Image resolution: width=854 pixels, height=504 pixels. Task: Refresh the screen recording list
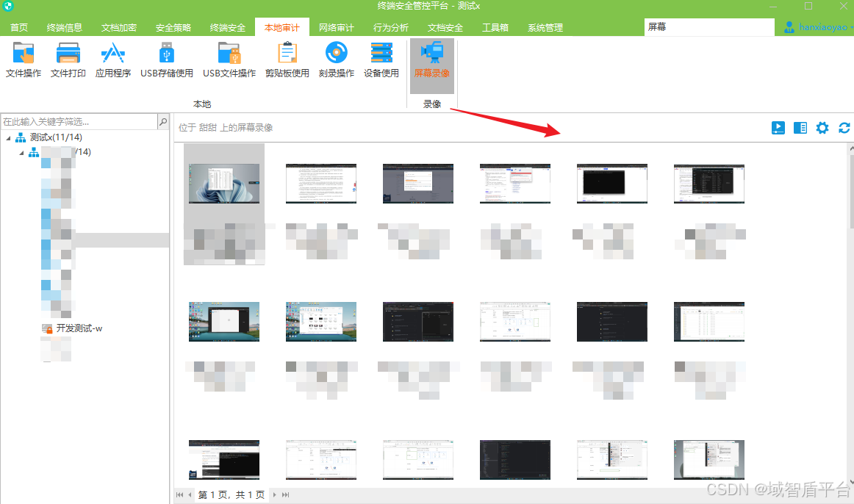[x=844, y=128]
